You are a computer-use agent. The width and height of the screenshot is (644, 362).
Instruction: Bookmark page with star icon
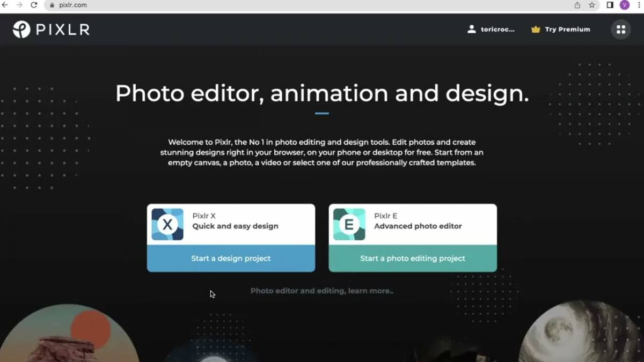592,5
